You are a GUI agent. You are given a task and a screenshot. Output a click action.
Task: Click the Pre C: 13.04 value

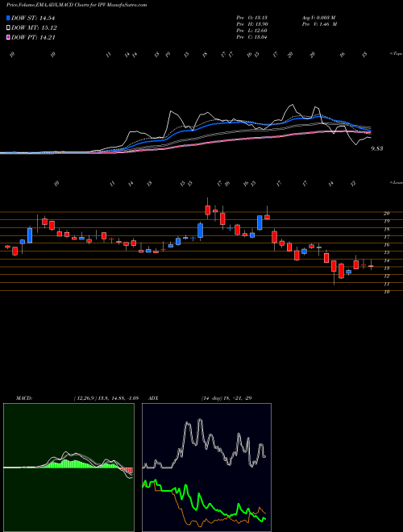coord(252,37)
